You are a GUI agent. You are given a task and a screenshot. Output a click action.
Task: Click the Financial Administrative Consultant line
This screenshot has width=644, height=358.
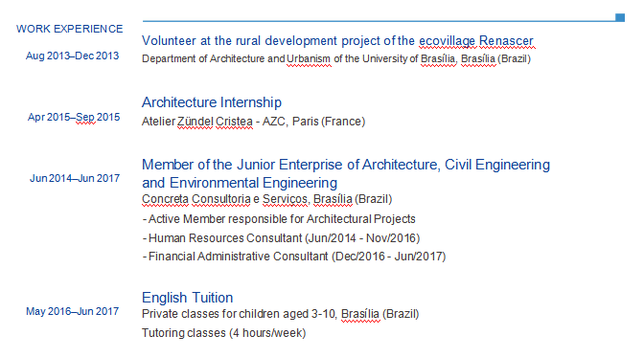[294, 257]
